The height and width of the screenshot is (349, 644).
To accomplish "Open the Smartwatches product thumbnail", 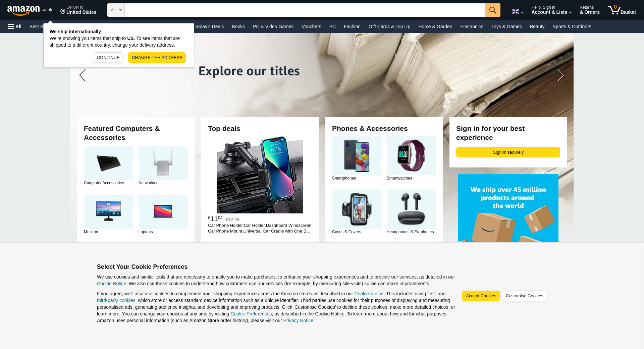I will [411, 156].
